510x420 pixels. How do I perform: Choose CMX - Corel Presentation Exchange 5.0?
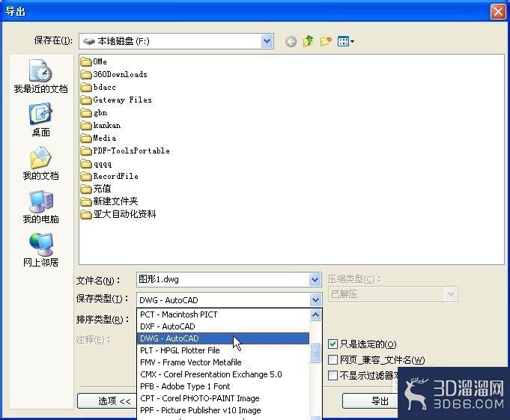pos(223,374)
